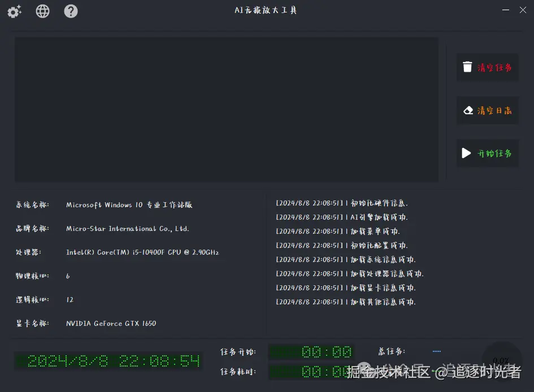This screenshot has width=534, height=392.
Task: Click the 显卡名称 label
Action: [32, 323]
